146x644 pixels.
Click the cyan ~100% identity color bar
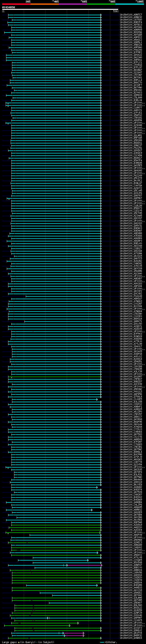click(130, 4)
